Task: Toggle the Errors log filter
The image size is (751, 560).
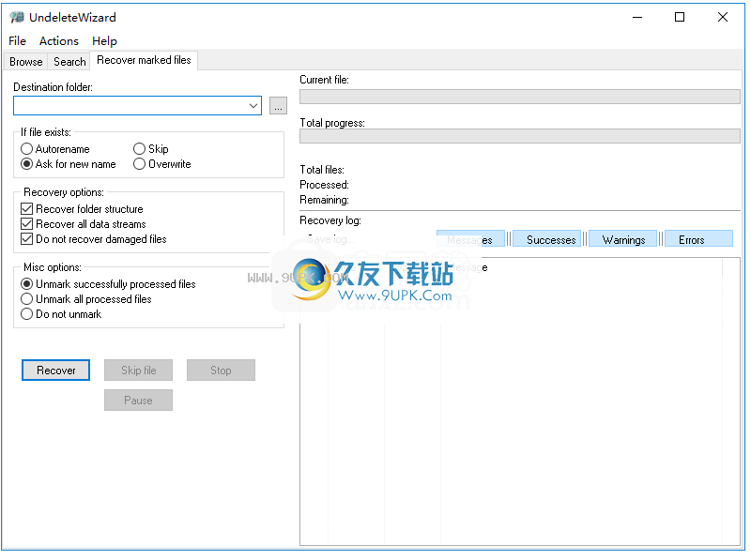Action: point(698,239)
